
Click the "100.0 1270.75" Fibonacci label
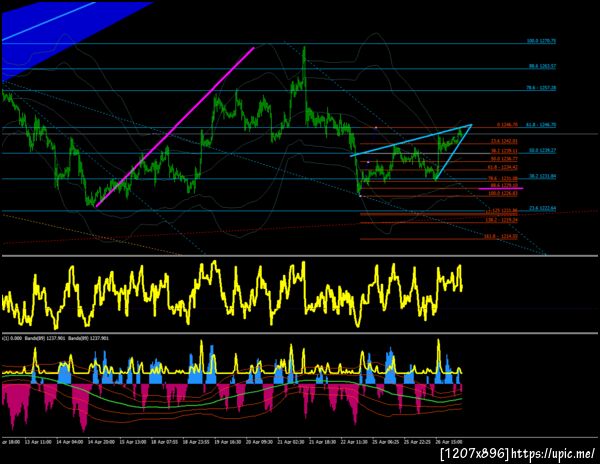point(541,41)
